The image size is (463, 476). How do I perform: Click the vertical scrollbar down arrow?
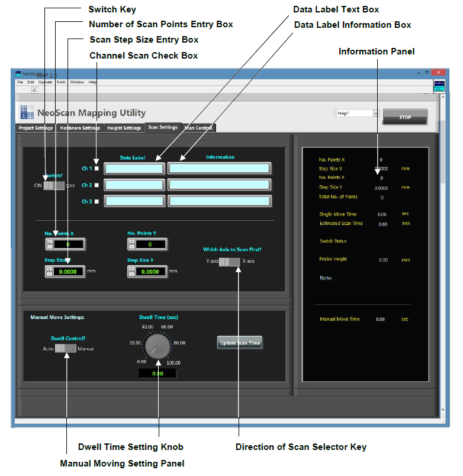coord(443,410)
